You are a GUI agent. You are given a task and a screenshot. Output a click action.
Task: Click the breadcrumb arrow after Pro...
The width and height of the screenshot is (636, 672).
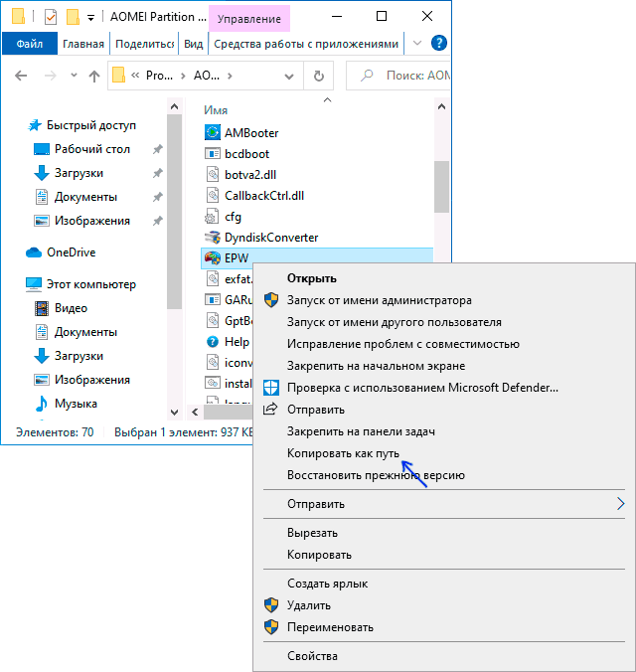tap(183, 76)
